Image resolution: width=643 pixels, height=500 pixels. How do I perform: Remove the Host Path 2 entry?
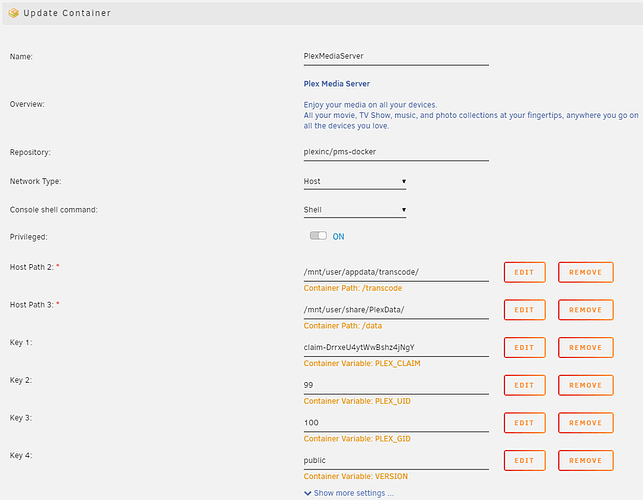pos(585,272)
